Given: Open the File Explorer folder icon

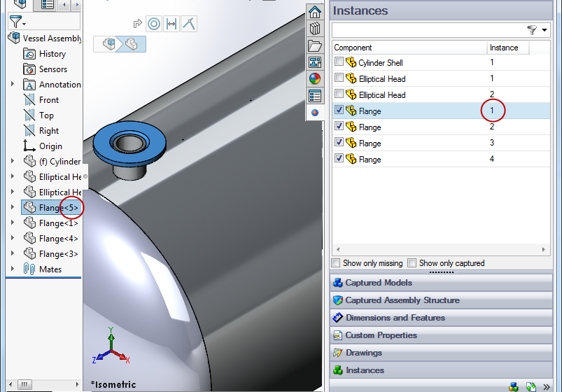Looking at the screenshot, I should (x=315, y=45).
